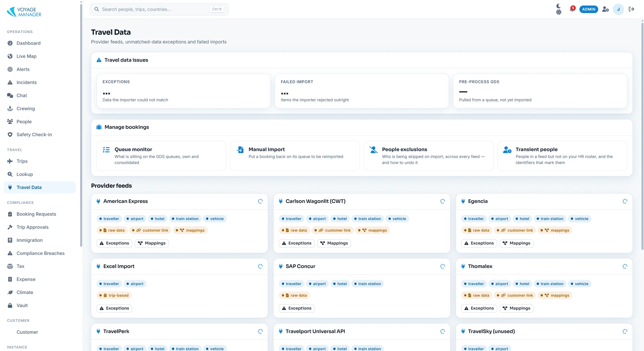Click the logout icon
Viewport: 644px width, 351px height.
click(x=631, y=9)
